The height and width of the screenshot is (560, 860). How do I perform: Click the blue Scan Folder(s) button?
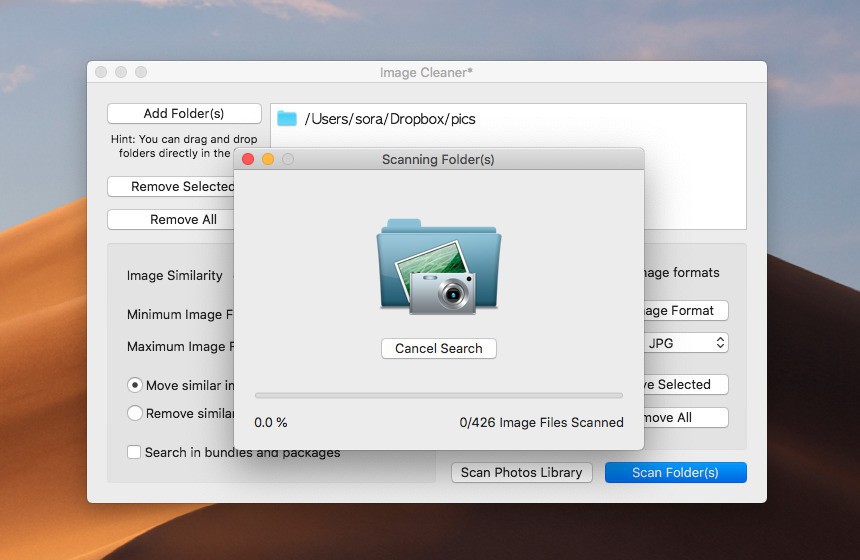(x=676, y=472)
